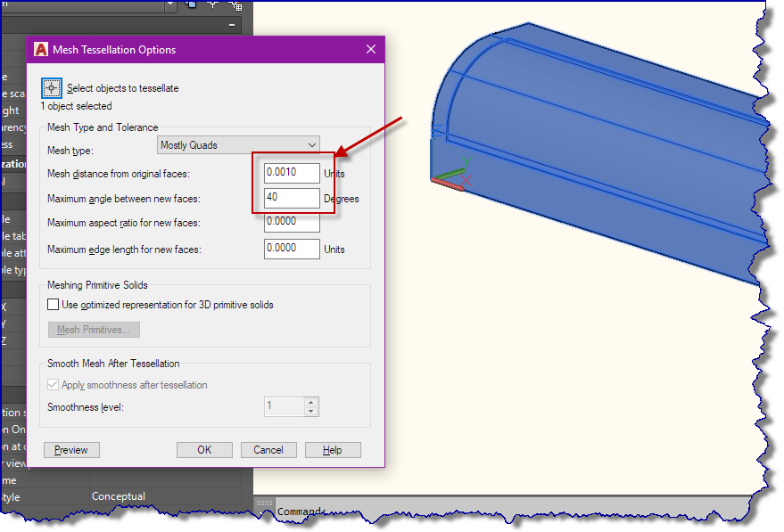784x532 pixels.
Task: Click the command line grip dots
Action: pos(265,503)
